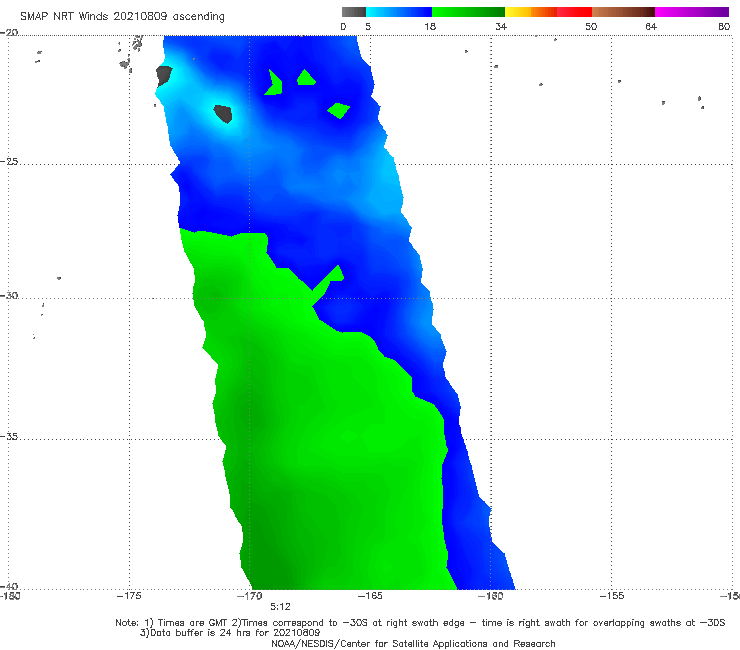Click the '-155' longitude axis label
This screenshot has width=740, height=650.
611,596
